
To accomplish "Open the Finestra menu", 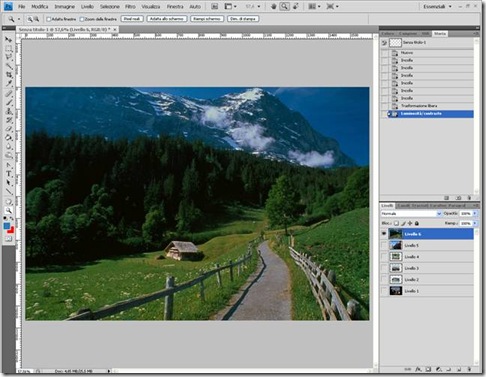I will (x=175, y=6).
